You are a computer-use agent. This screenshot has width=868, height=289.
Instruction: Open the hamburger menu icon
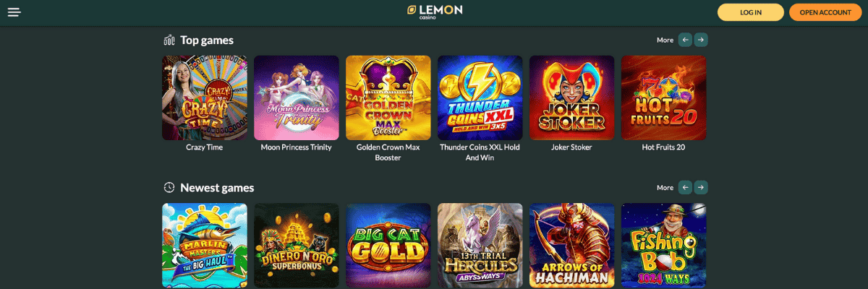click(x=14, y=12)
